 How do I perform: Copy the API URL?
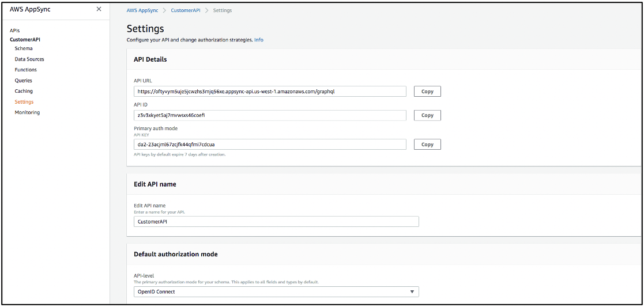point(427,92)
